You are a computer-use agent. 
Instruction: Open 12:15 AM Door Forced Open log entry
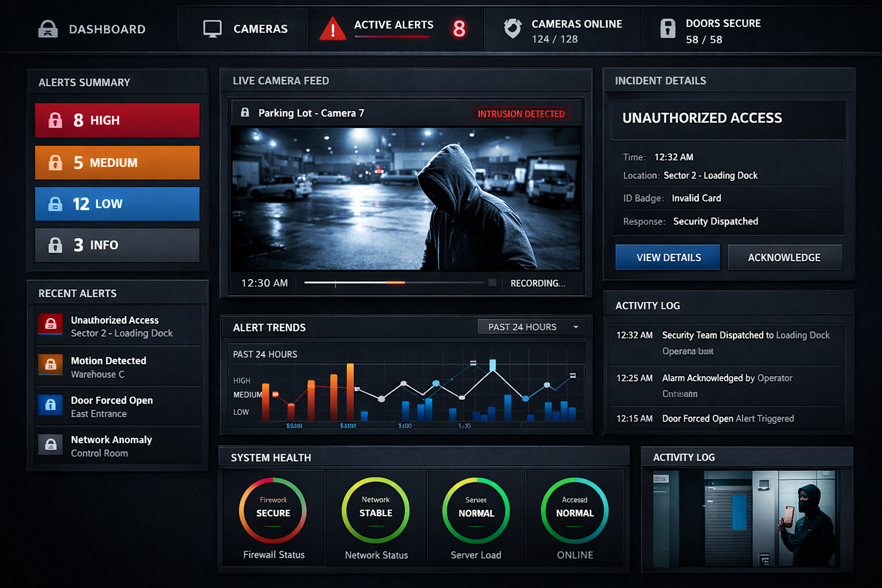pyautogui.click(x=727, y=419)
